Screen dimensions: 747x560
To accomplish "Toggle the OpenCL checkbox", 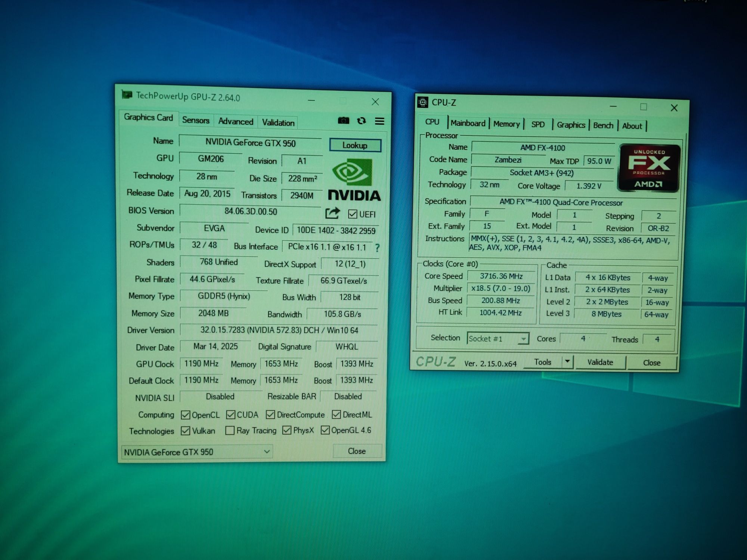I will [185, 415].
